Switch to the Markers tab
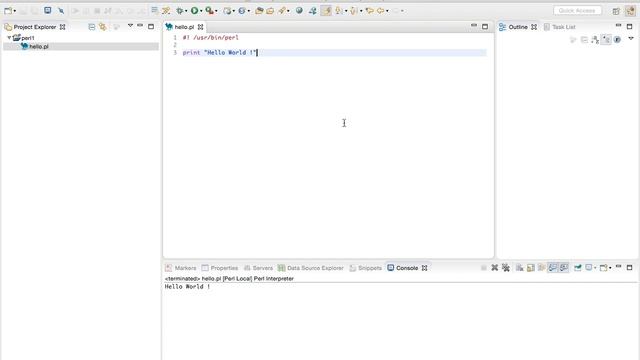Screen dimensions: 640x360 click(181, 268)
